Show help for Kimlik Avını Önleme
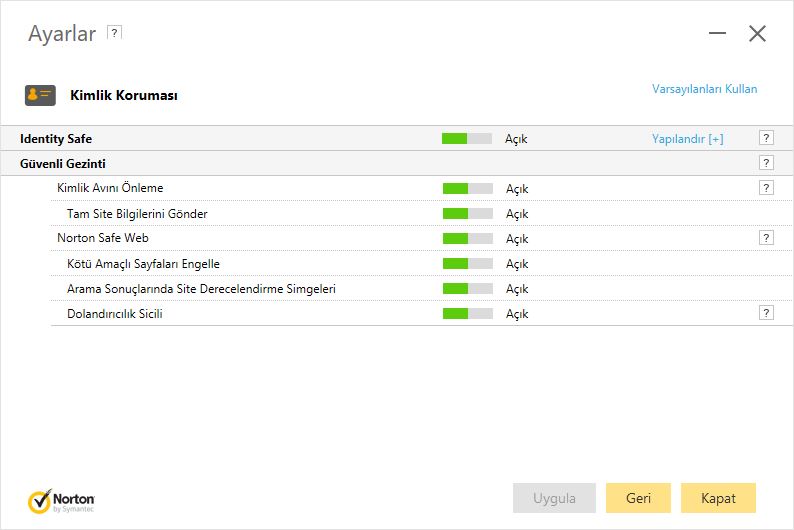 tap(766, 188)
